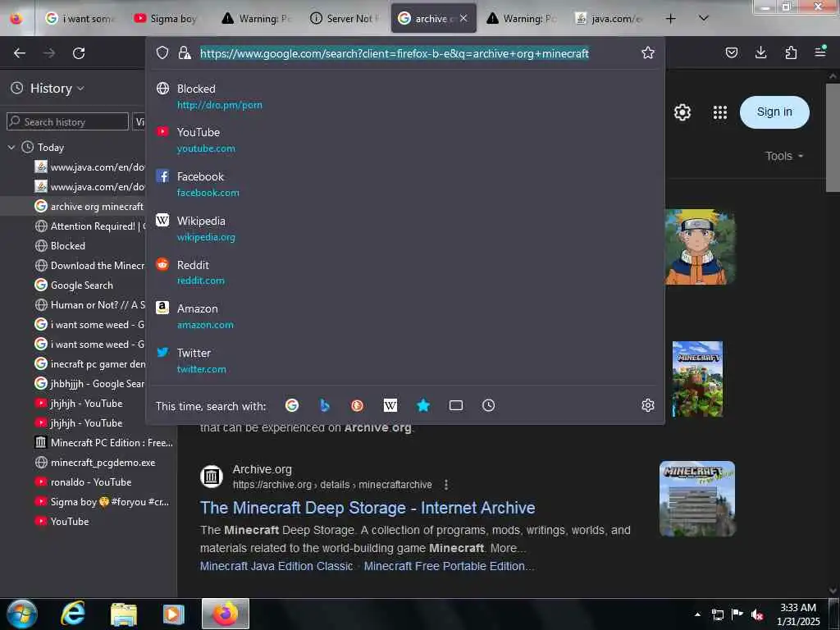This screenshot has width=840, height=630.
Task: Choose the YouTube suggestion youtube.com
Action: click(x=405, y=139)
